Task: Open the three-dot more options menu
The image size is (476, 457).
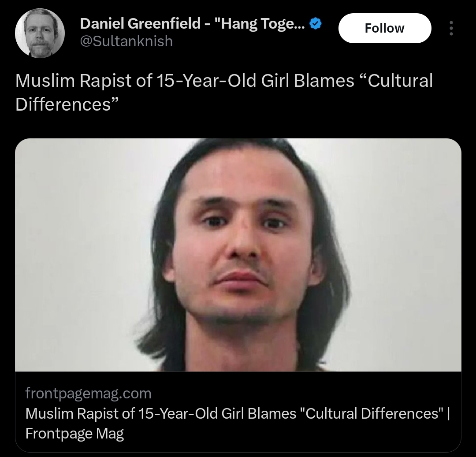Action: tap(451, 28)
